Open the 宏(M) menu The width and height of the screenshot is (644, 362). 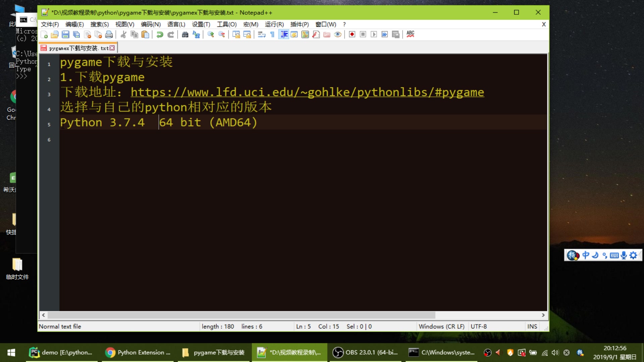[x=251, y=24]
